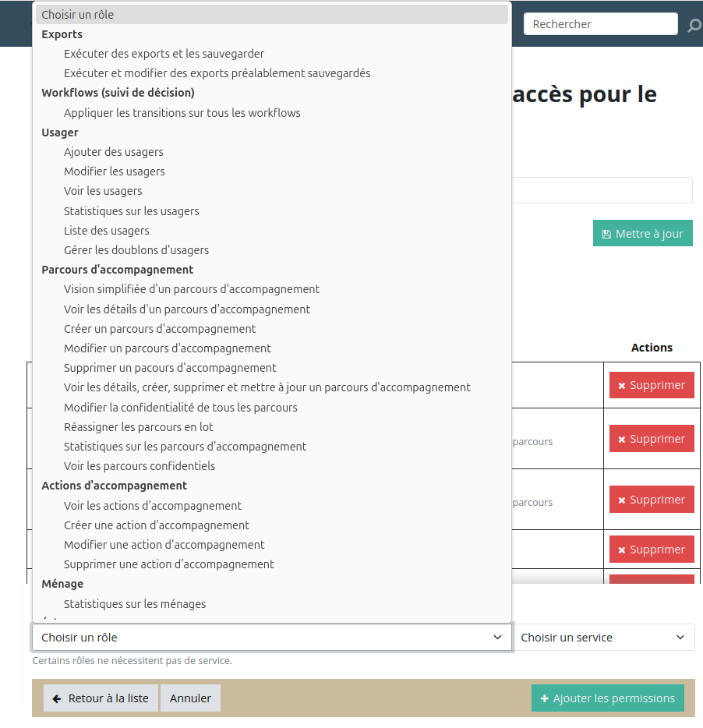Choose Créer un parcours d'accompagnement
703x728 pixels.
click(x=160, y=329)
